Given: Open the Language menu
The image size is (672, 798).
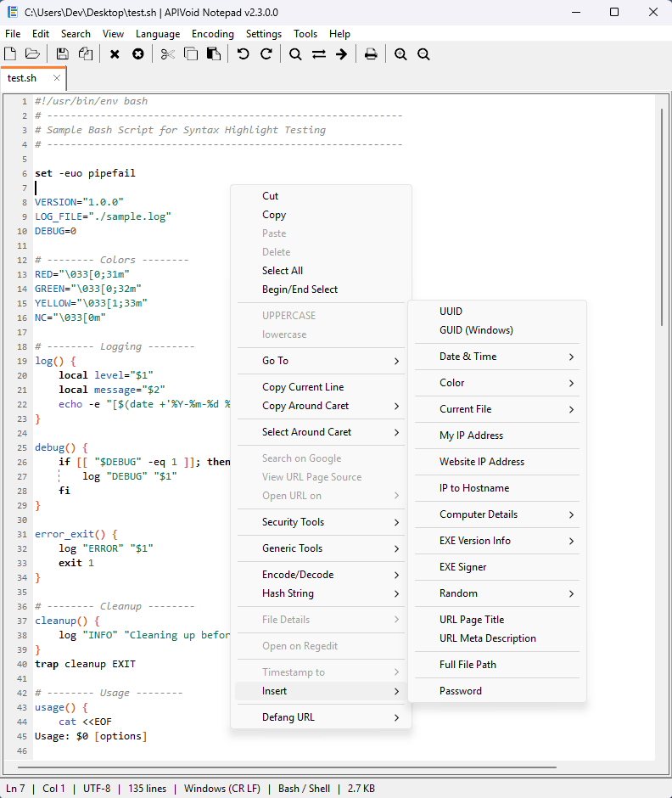Looking at the screenshot, I should [158, 34].
